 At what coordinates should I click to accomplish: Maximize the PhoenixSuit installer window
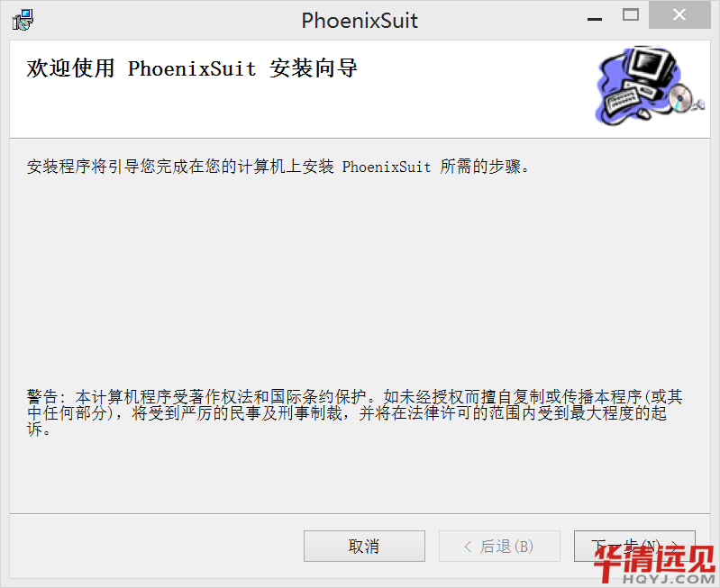point(631,15)
